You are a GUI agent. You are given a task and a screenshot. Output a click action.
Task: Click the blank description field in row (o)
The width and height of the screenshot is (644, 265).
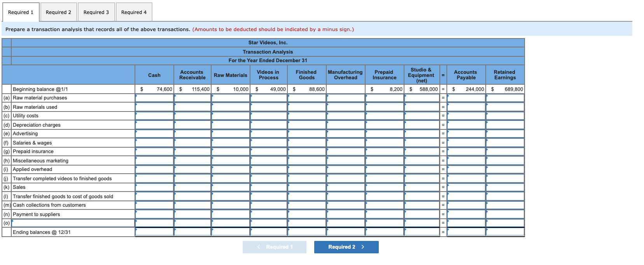(73, 223)
